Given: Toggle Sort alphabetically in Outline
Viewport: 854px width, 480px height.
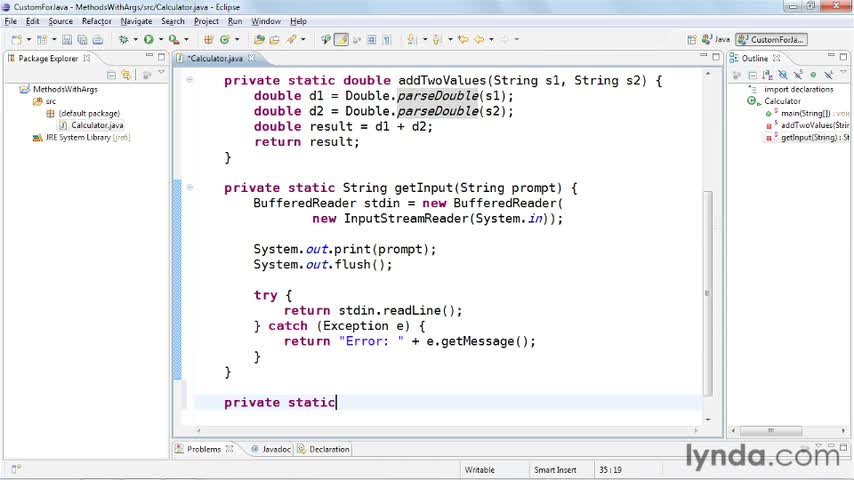Looking at the screenshot, I should [767, 75].
